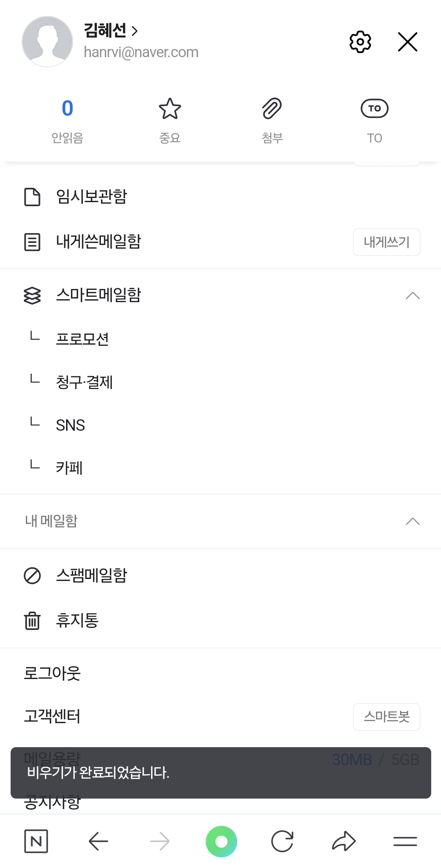
Task: Tap the TO mail filter icon
Action: tap(374, 109)
